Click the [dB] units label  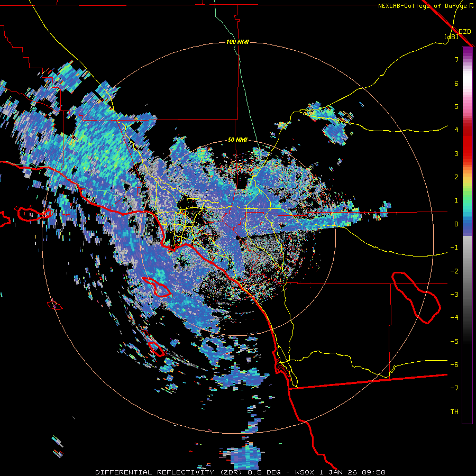452,37
